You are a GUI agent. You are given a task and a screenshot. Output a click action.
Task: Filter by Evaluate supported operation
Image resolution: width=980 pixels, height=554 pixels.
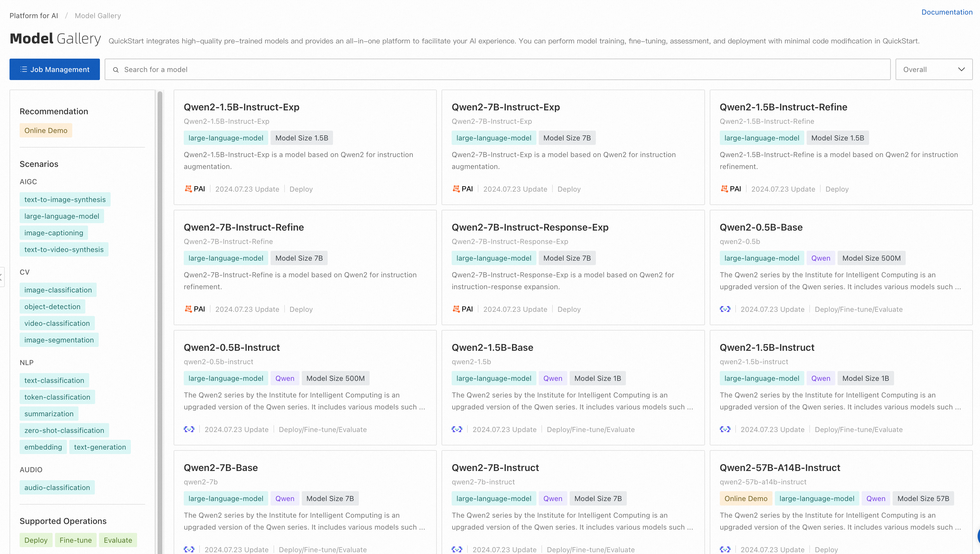(x=118, y=540)
